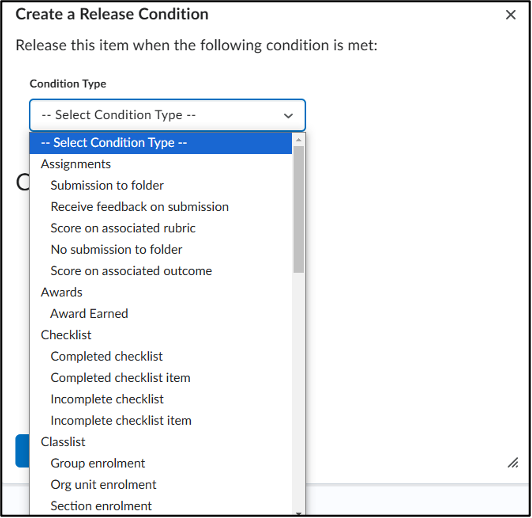Image resolution: width=532 pixels, height=518 pixels.
Task: Select Score on associated outcome
Action: pos(160,271)
